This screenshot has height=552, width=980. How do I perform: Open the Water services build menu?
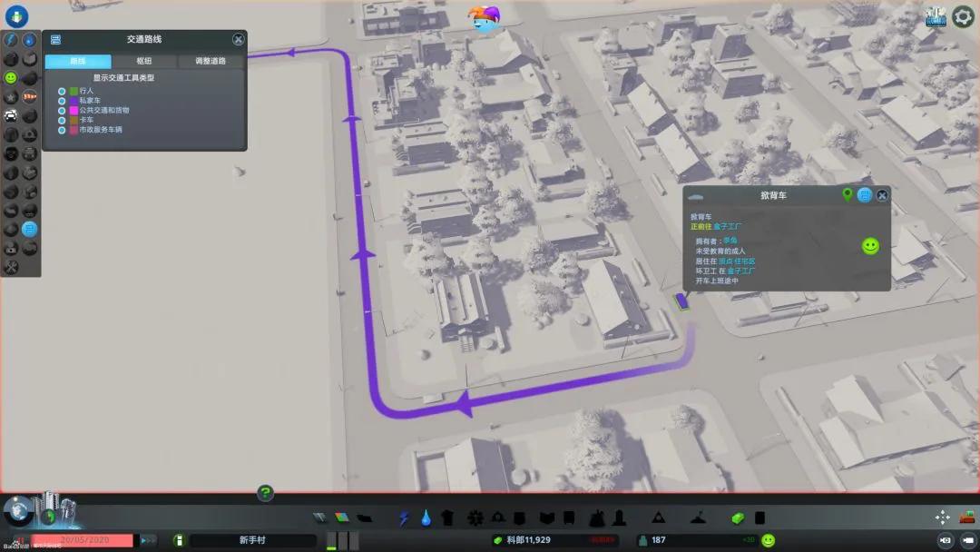426,517
